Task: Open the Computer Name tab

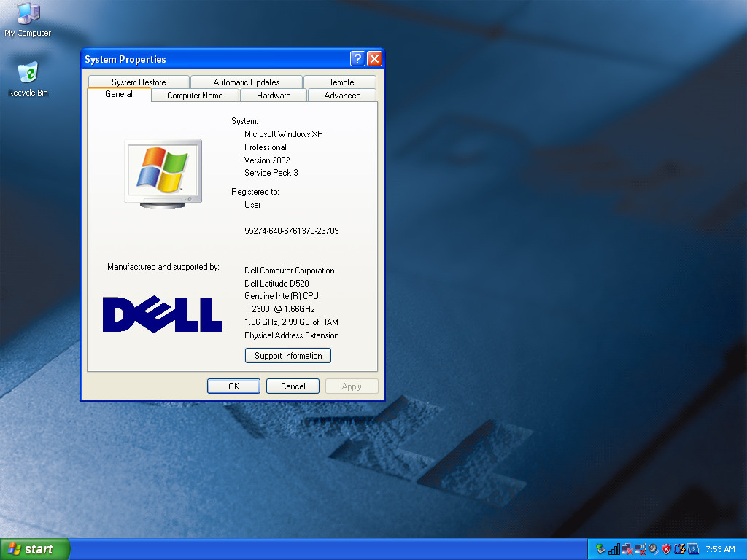Action: click(x=195, y=96)
